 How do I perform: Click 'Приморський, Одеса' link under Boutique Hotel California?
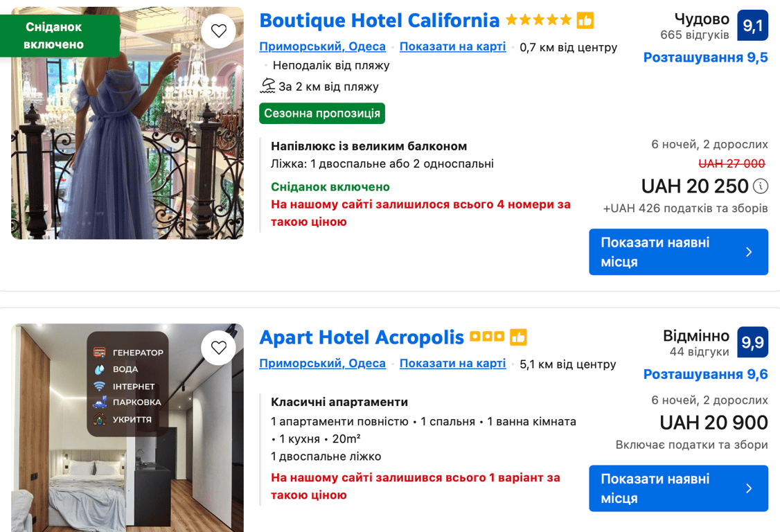point(322,46)
